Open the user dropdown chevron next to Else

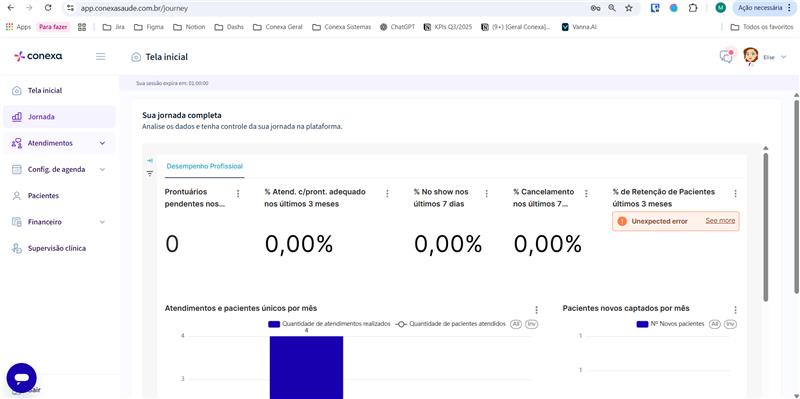(x=784, y=57)
